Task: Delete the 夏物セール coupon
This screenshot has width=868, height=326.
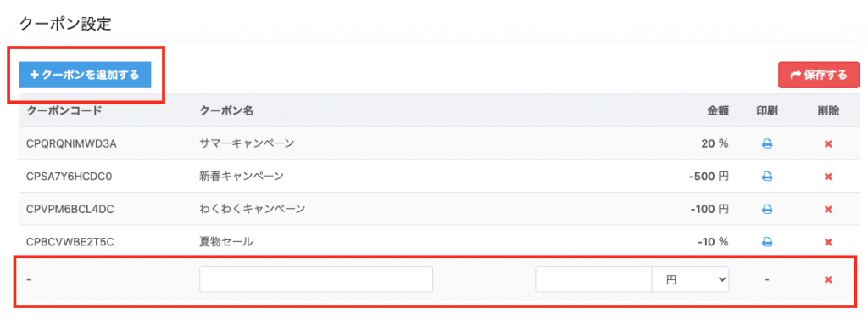Action: coord(828,242)
